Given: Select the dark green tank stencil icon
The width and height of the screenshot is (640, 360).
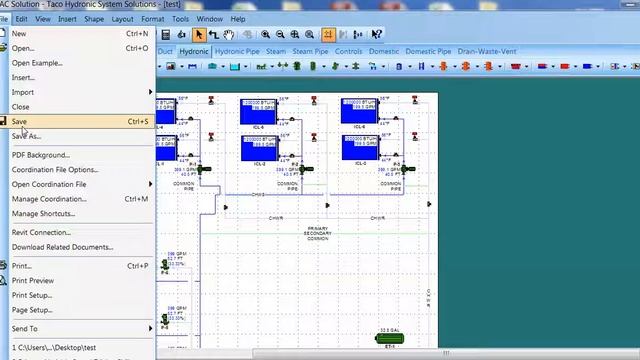Looking at the screenshot, I should coord(297,66).
